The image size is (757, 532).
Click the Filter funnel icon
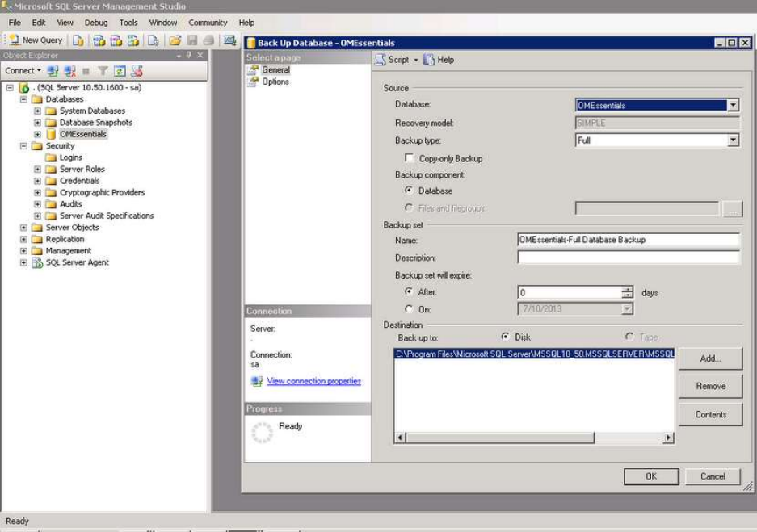103,71
